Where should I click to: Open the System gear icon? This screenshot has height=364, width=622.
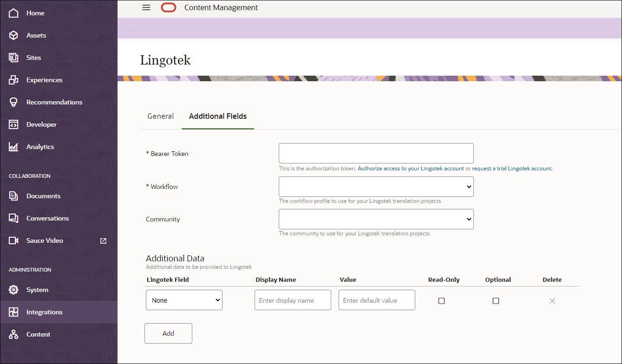(x=13, y=290)
